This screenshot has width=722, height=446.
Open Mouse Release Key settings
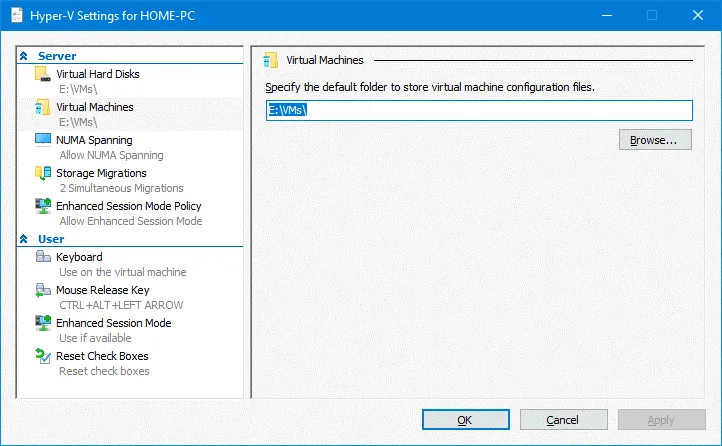pyautogui.click(x=102, y=290)
